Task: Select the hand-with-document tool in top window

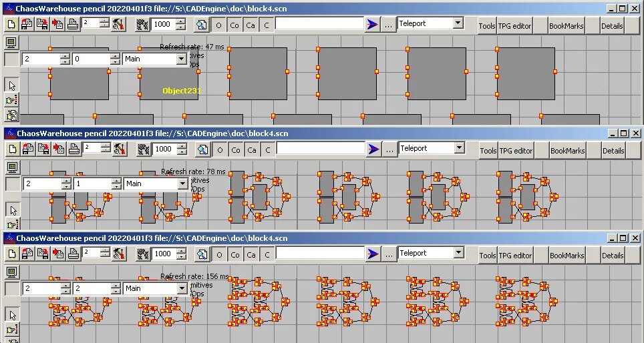Action: tap(11, 115)
